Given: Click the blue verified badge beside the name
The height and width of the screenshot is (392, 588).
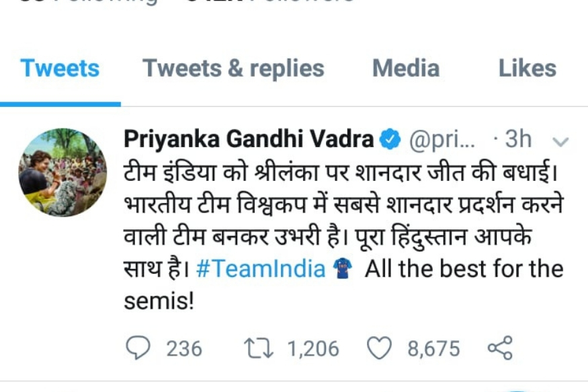Looking at the screenshot, I should coord(390,139).
